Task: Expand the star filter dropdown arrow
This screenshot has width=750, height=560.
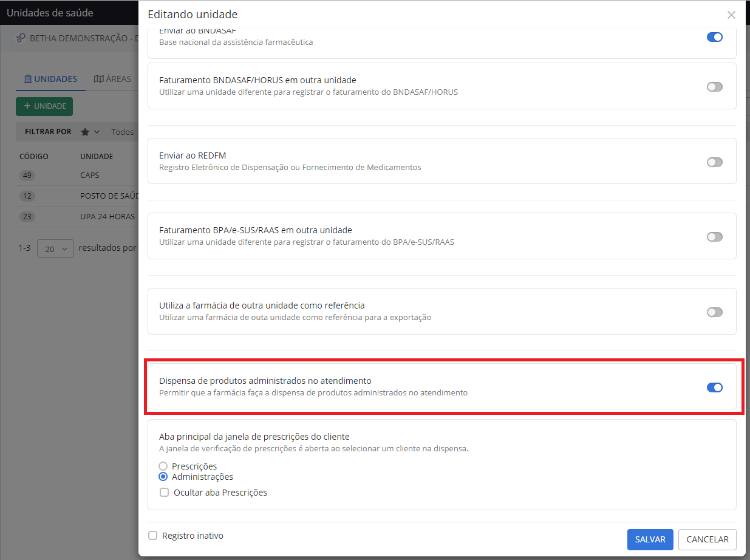Action: 97,132
